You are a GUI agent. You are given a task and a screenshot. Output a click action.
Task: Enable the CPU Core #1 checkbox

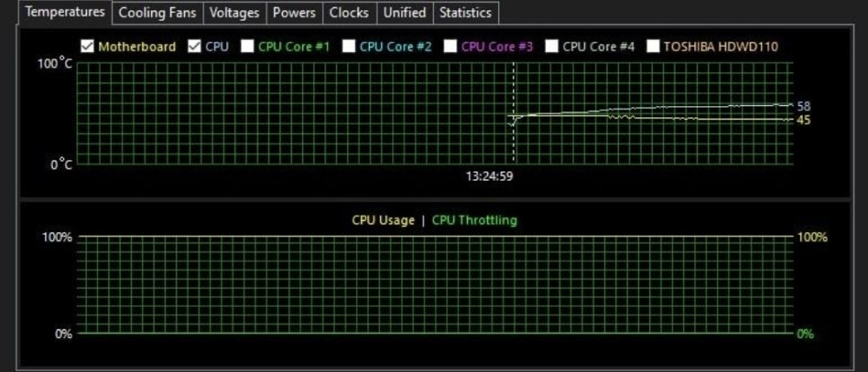coord(247,46)
